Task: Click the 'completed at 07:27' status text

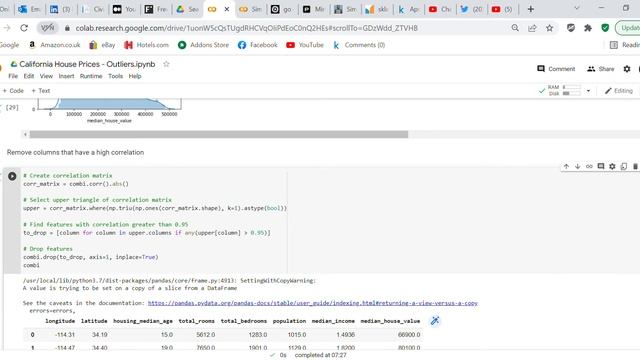Action: point(320,355)
